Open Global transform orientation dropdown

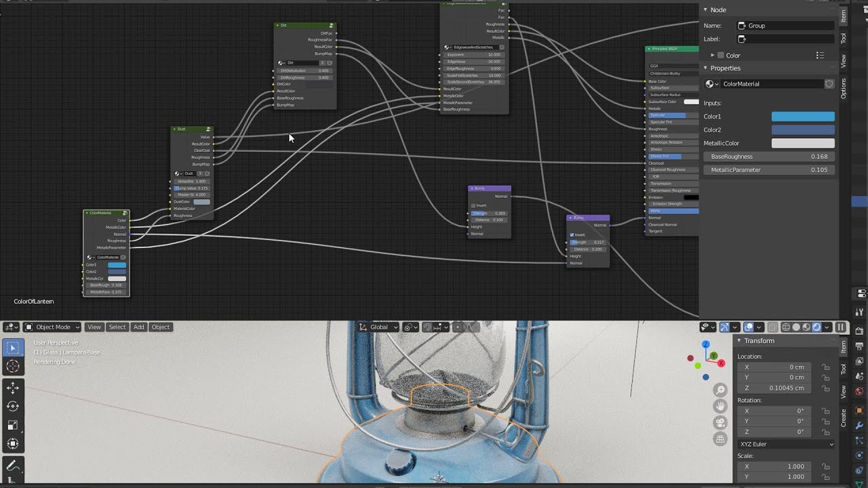click(378, 327)
